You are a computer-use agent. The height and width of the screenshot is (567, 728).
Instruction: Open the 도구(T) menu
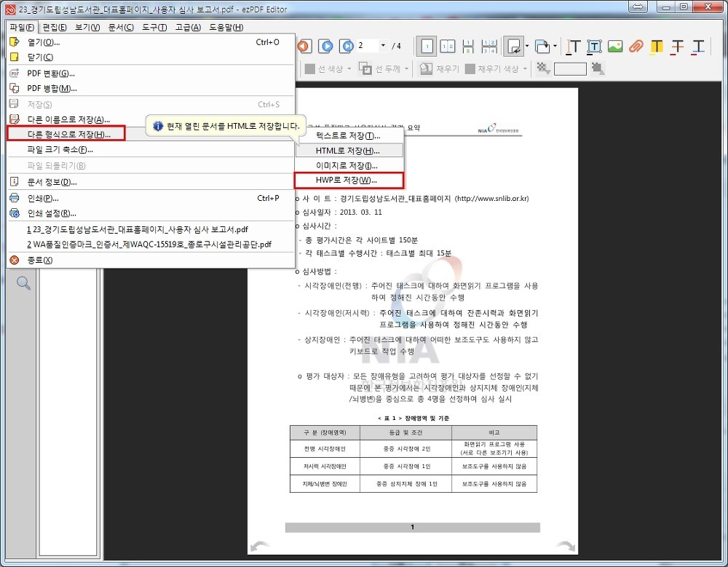154,28
